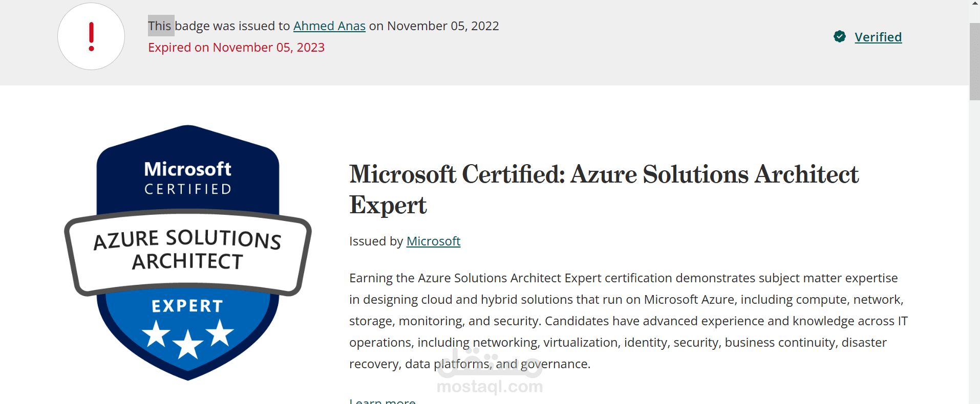Click the EXPERT ribbon on the badge
Viewport: 980px width, 404px height.
(x=187, y=305)
